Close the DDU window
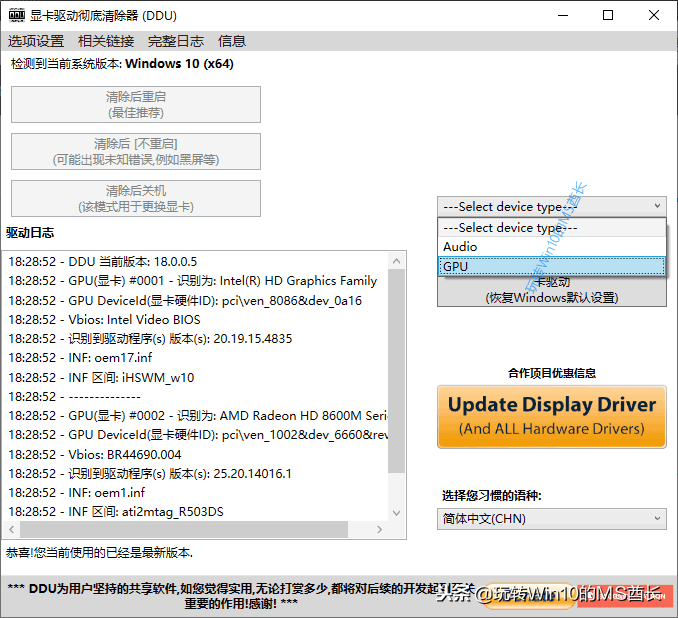 tap(654, 16)
